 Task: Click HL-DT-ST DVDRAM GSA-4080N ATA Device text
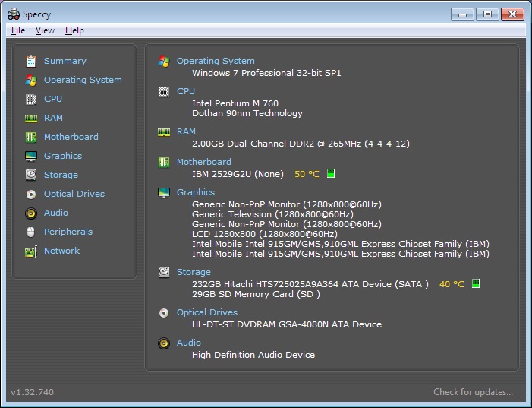(x=287, y=324)
